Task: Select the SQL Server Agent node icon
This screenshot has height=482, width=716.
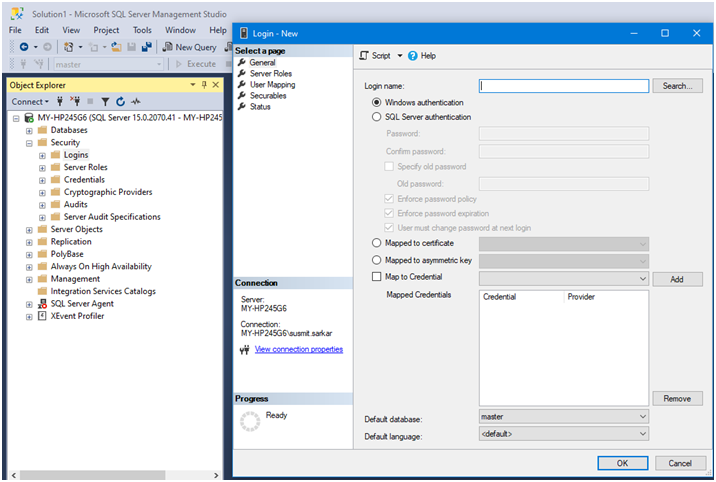Action: [42, 304]
